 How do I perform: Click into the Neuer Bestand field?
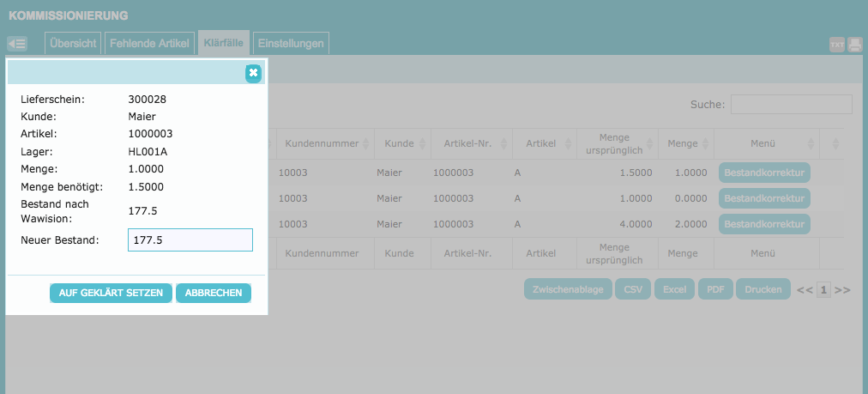click(190, 240)
